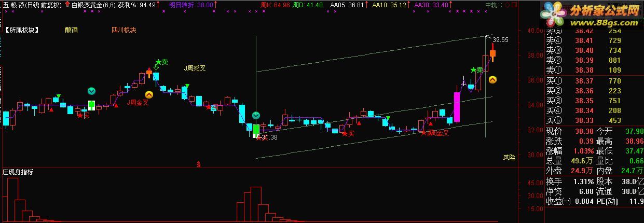Click the green star 卖 marker before the 39.55 peak
This screenshot has width=644, height=223.
click(476, 69)
